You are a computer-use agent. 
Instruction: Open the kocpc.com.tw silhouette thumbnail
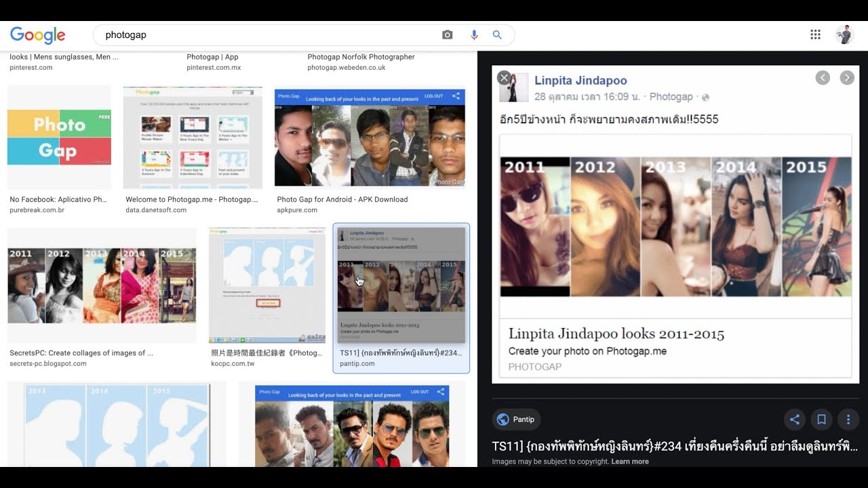(x=267, y=285)
